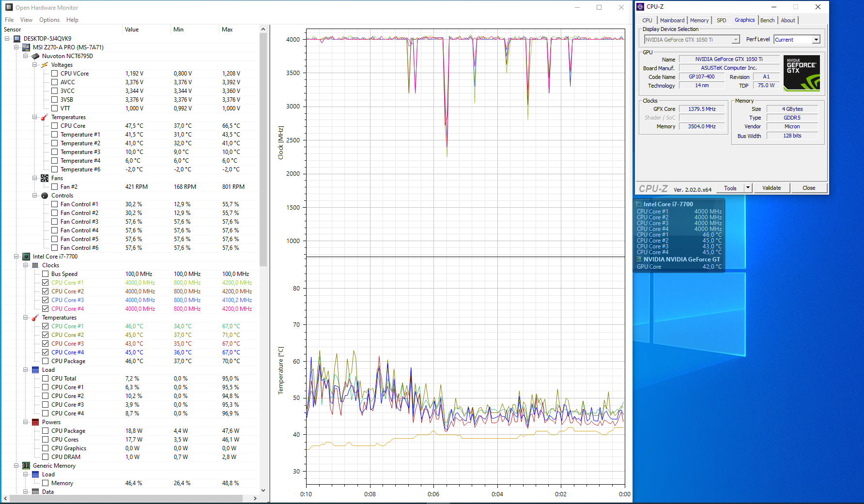Switch to the Mainboard tab in CPU-Z
Image resolution: width=864 pixels, height=504 pixels.
(x=672, y=20)
